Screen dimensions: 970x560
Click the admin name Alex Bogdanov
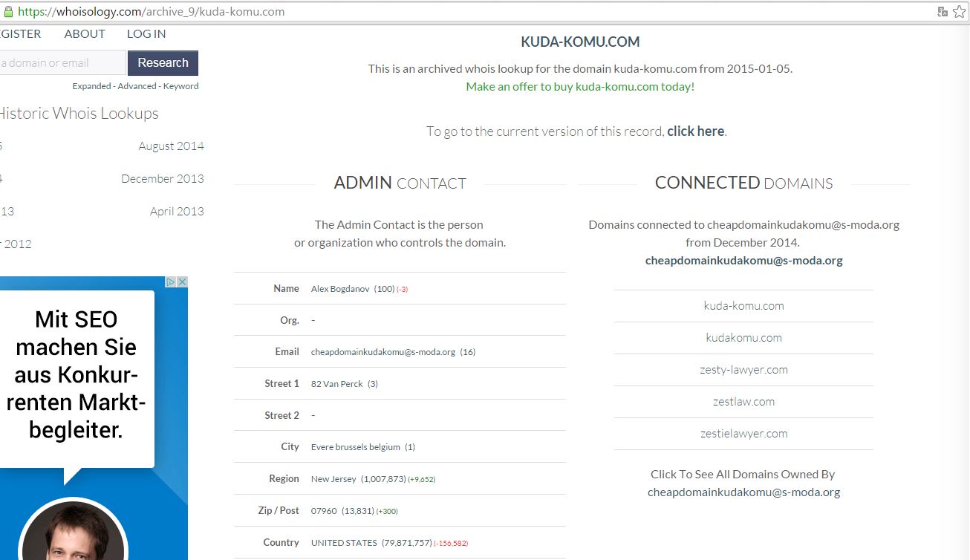(340, 289)
